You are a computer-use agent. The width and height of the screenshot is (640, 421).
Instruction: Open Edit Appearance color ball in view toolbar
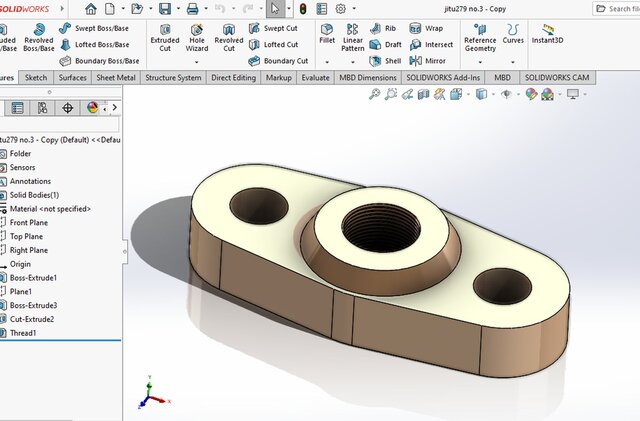tap(531, 94)
